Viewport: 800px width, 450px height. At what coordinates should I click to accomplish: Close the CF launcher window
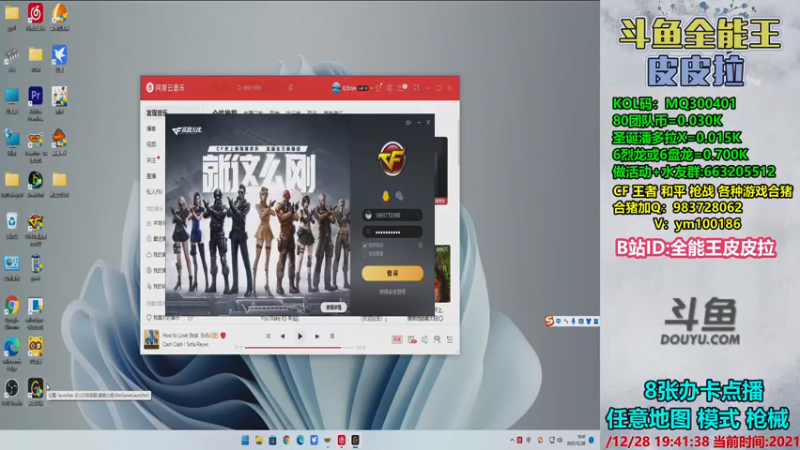point(428,122)
